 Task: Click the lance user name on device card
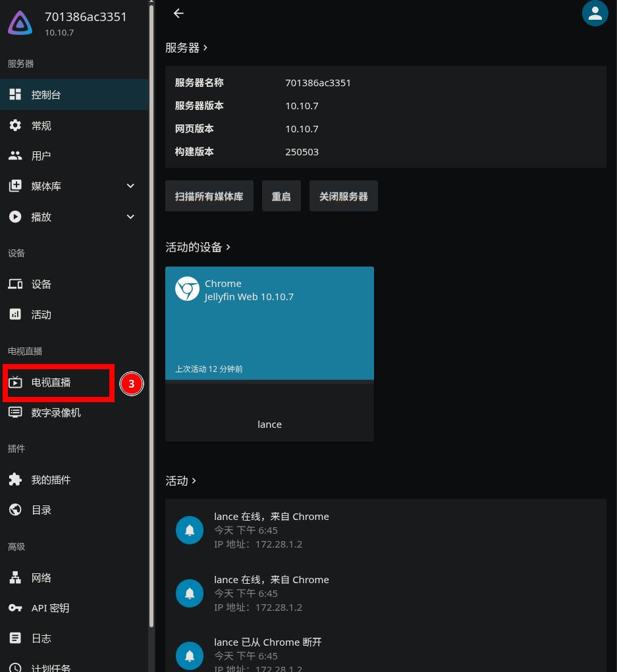[x=269, y=425]
